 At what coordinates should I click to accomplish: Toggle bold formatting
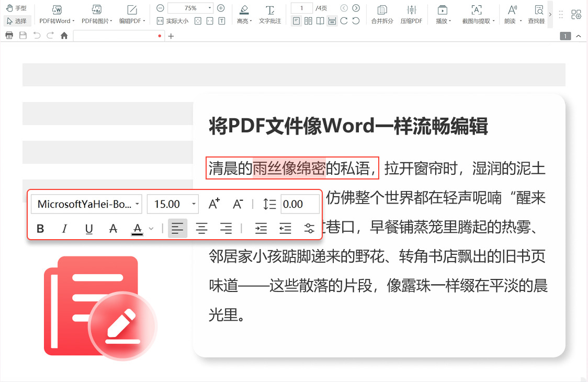point(40,229)
